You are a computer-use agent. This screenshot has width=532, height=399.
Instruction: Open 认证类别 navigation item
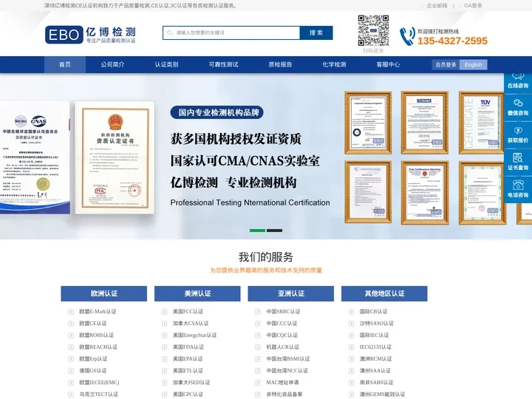(x=166, y=64)
